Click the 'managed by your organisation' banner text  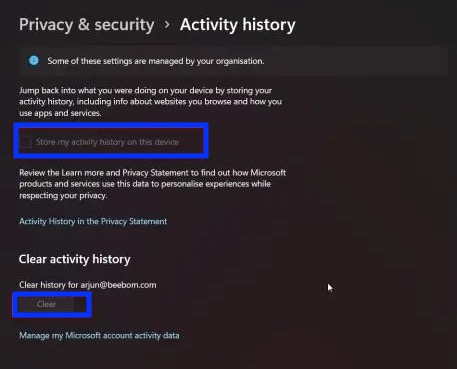[156, 61]
